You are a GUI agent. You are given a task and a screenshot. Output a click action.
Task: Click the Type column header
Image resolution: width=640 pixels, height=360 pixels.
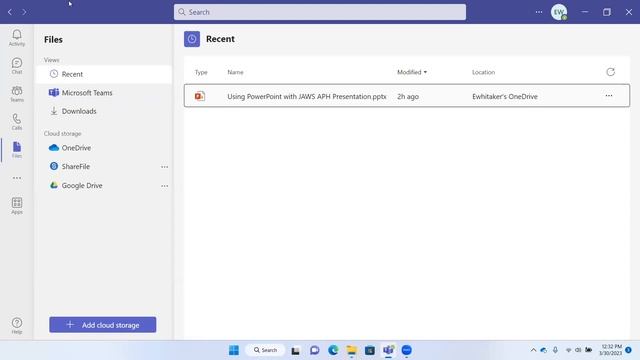click(201, 72)
